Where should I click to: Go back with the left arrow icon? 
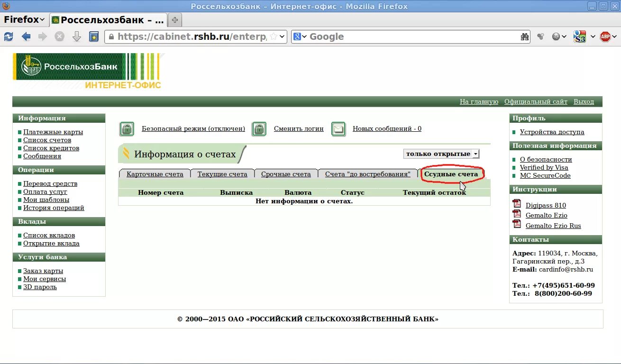point(26,36)
